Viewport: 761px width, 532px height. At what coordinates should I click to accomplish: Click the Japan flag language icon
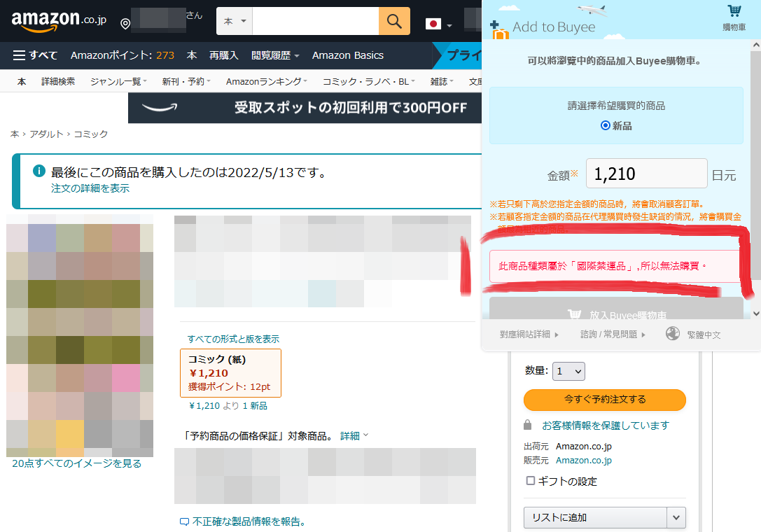coord(433,24)
